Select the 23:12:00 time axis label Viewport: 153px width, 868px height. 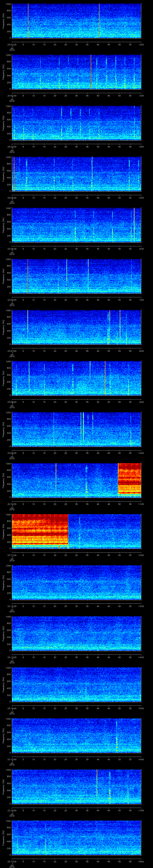click(x=12, y=606)
